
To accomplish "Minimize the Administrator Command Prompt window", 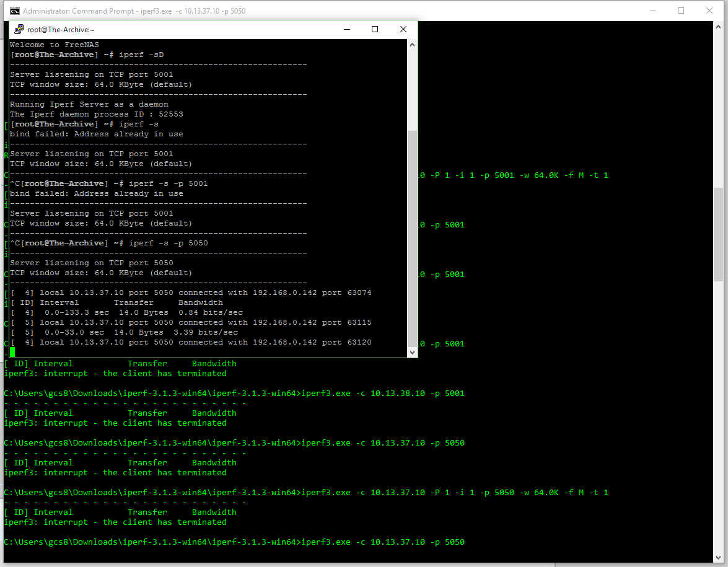I will [x=653, y=11].
